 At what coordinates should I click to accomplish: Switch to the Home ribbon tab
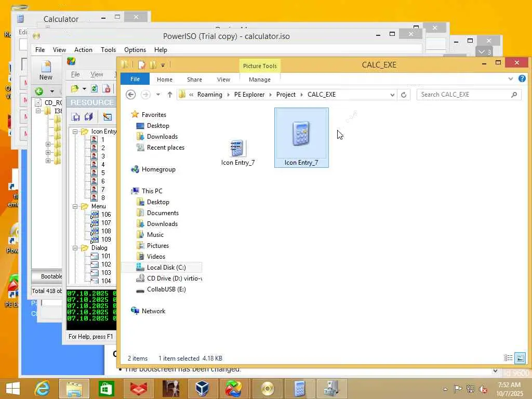(165, 79)
